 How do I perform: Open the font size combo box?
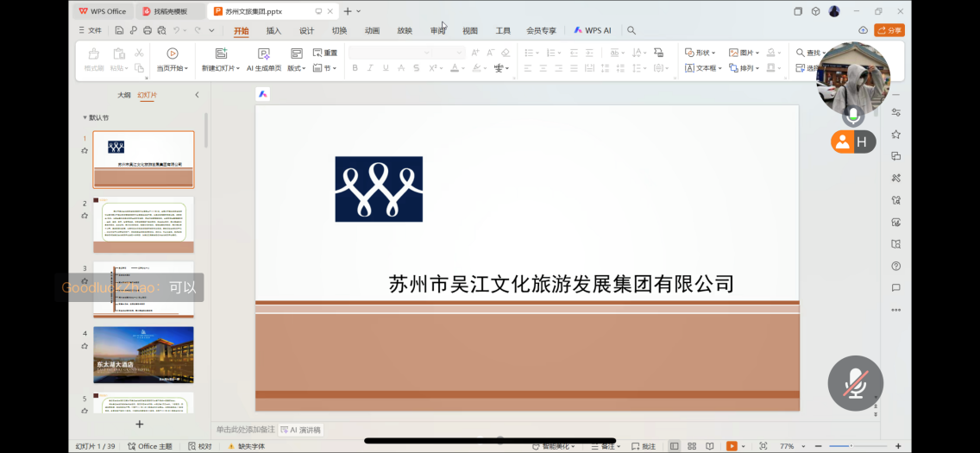pos(449,53)
